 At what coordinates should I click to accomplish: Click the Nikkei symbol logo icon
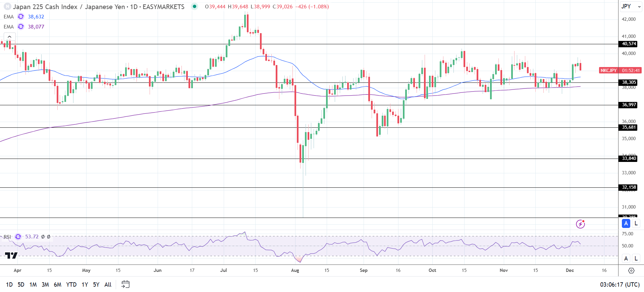(x=7, y=7)
